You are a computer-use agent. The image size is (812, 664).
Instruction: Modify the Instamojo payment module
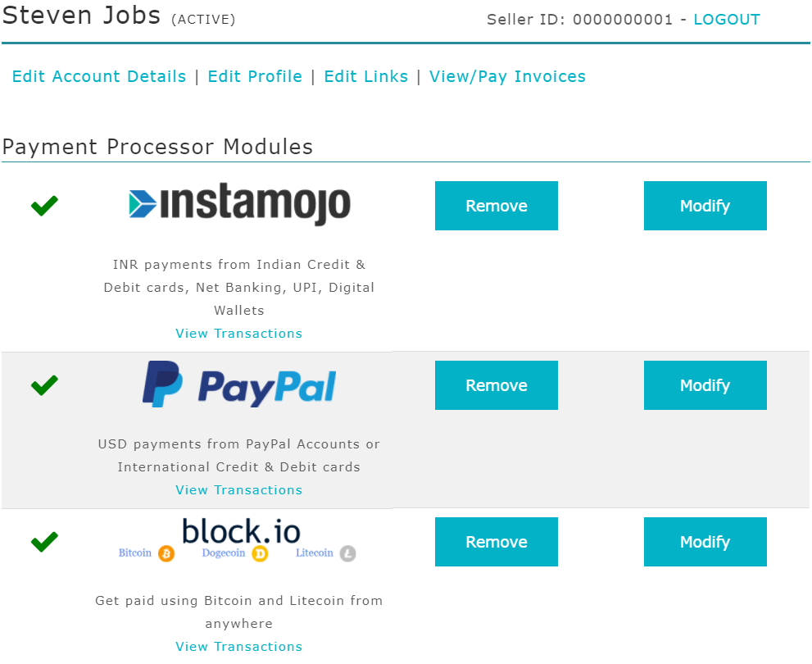click(705, 205)
